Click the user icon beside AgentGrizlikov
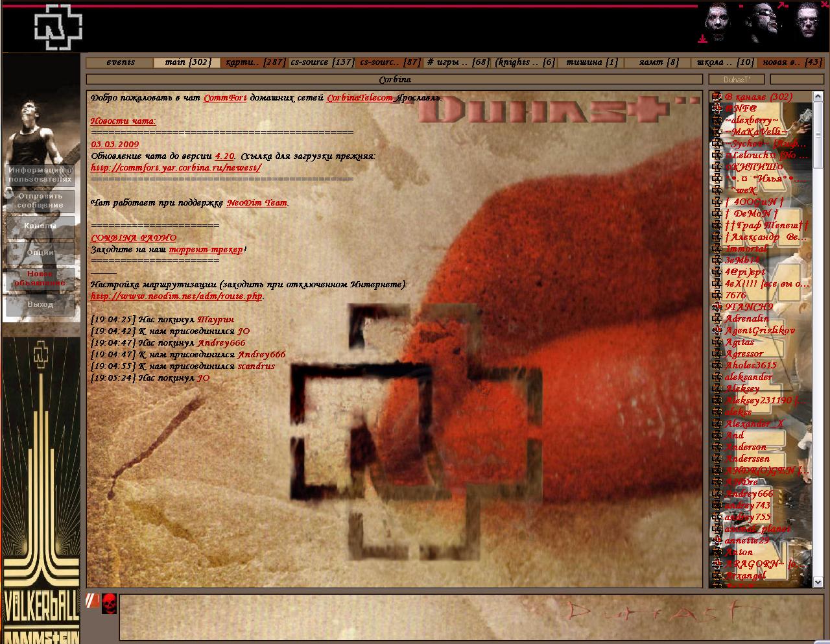 pyautogui.click(x=717, y=331)
